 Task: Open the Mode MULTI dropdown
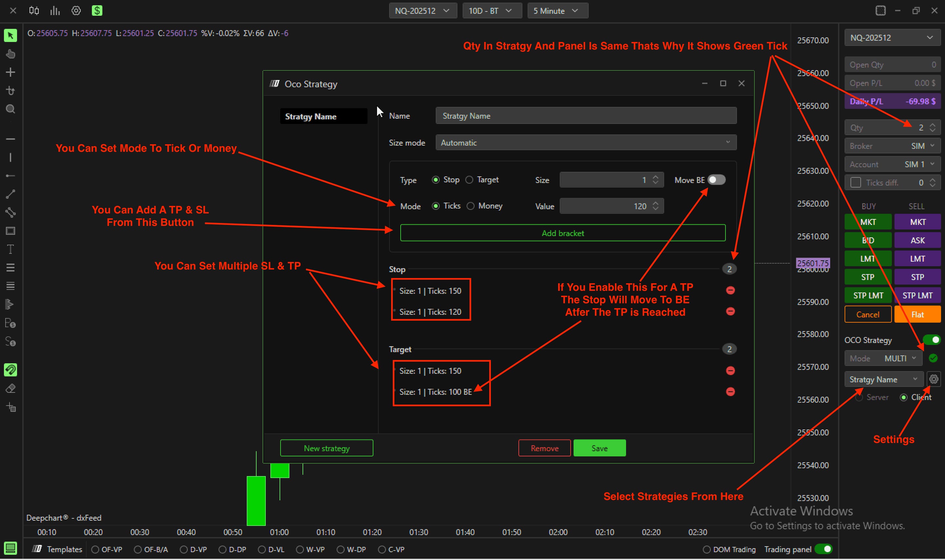click(x=883, y=358)
